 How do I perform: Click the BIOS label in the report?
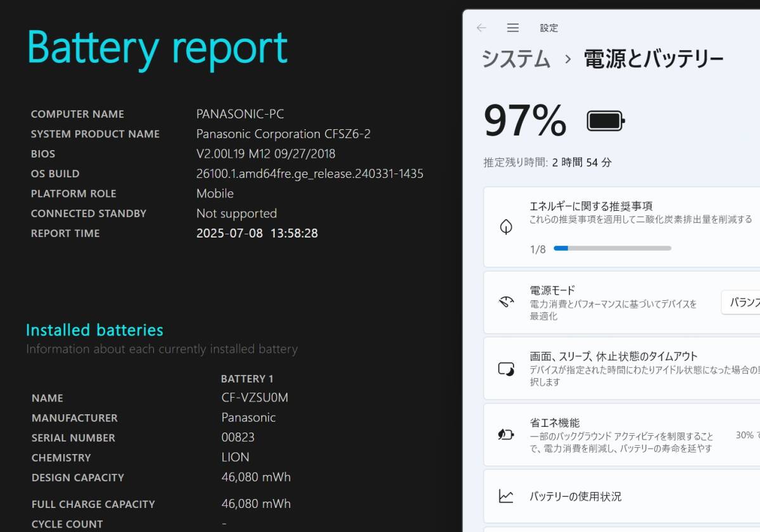(x=43, y=154)
